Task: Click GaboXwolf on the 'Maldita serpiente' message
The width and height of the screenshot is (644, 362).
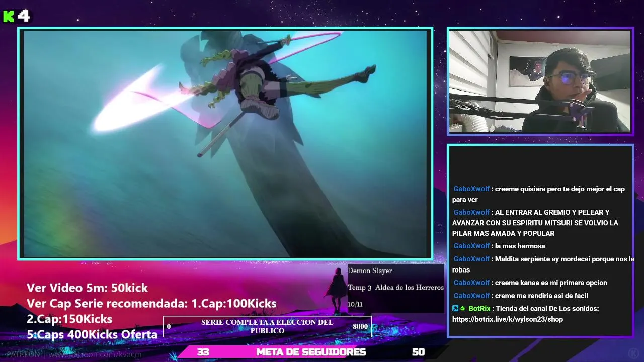Action: point(471,259)
